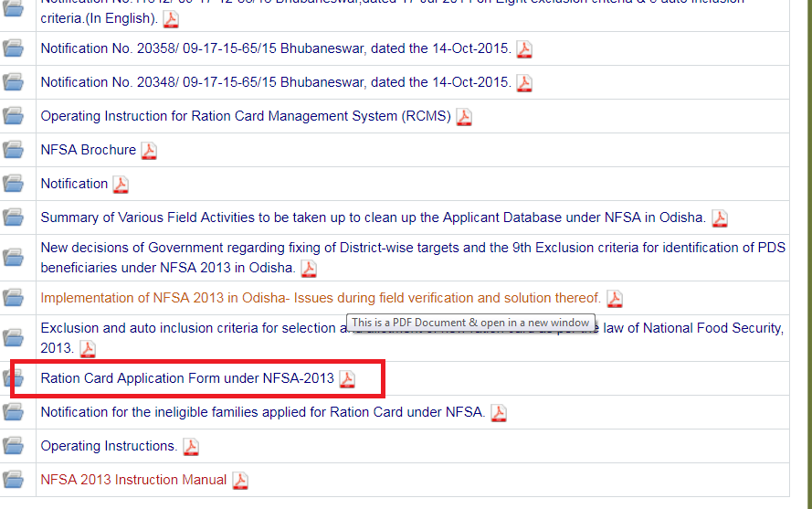Open the NFSA Brochure link
This screenshot has width=812, height=509.
tap(88, 150)
